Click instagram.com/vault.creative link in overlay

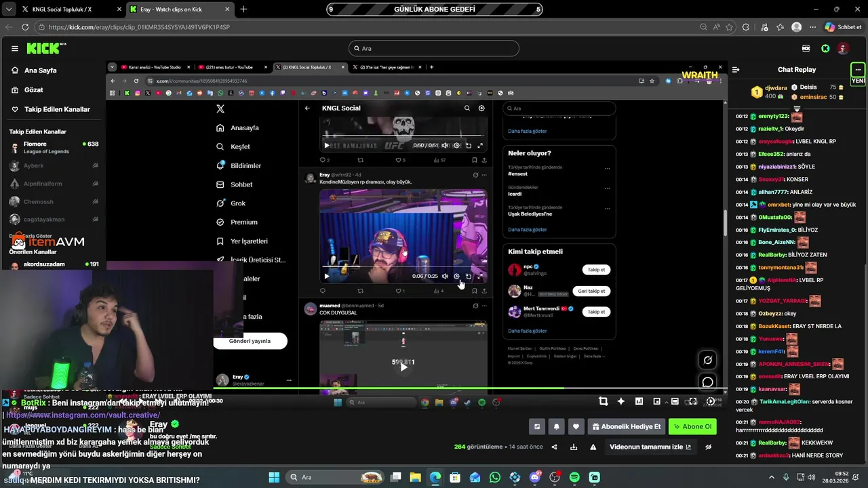pos(83,415)
